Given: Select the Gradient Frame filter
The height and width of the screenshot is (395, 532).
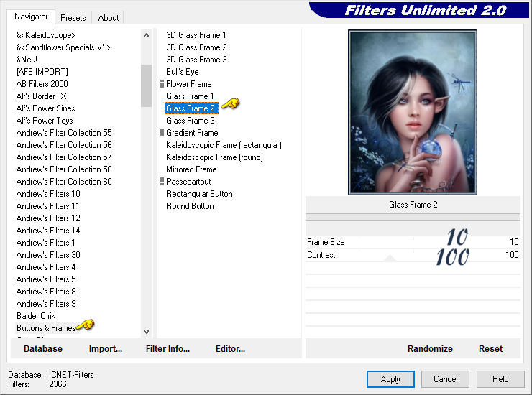Looking at the screenshot, I should click(x=192, y=133).
